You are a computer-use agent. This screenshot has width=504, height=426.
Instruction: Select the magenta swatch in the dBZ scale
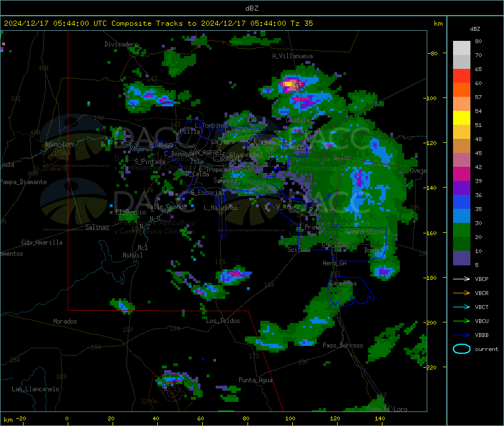(461, 174)
